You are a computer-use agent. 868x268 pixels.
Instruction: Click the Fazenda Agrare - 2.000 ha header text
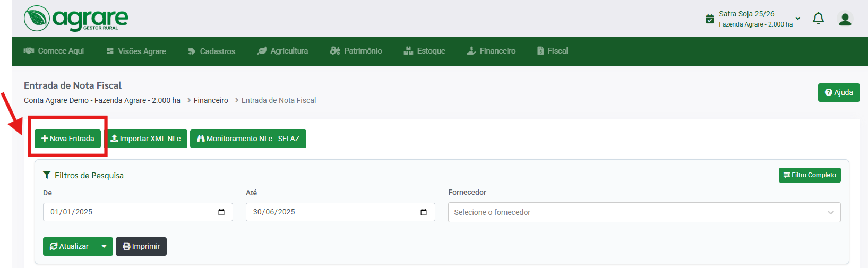point(755,24)
